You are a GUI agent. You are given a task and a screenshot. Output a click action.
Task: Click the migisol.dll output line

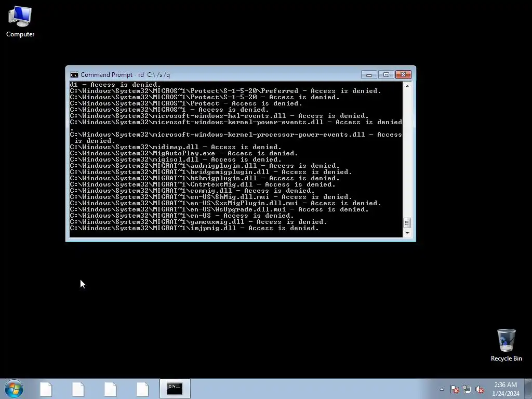[x=176, y=159]
